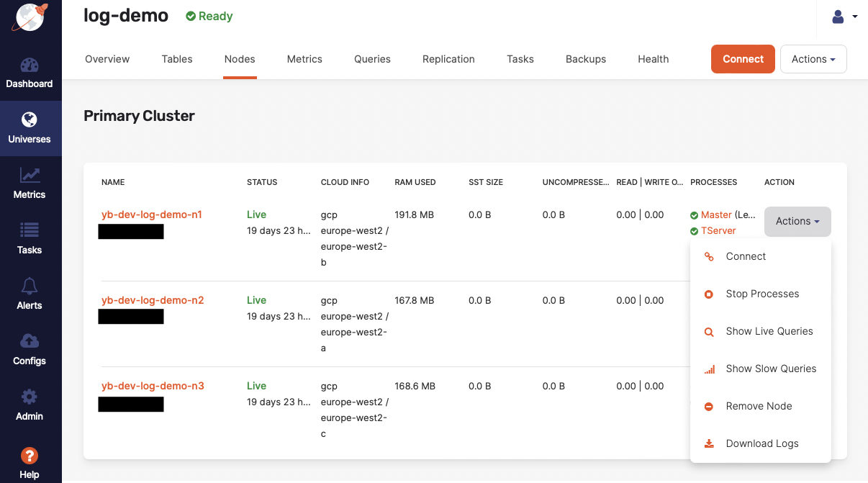Open the Metrics chart icon

pos(30,175)
